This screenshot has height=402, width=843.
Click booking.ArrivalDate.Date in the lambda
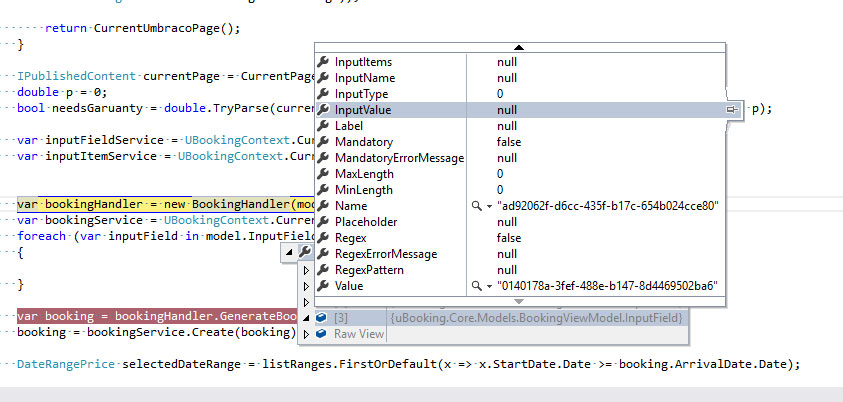tap(705, 364)
